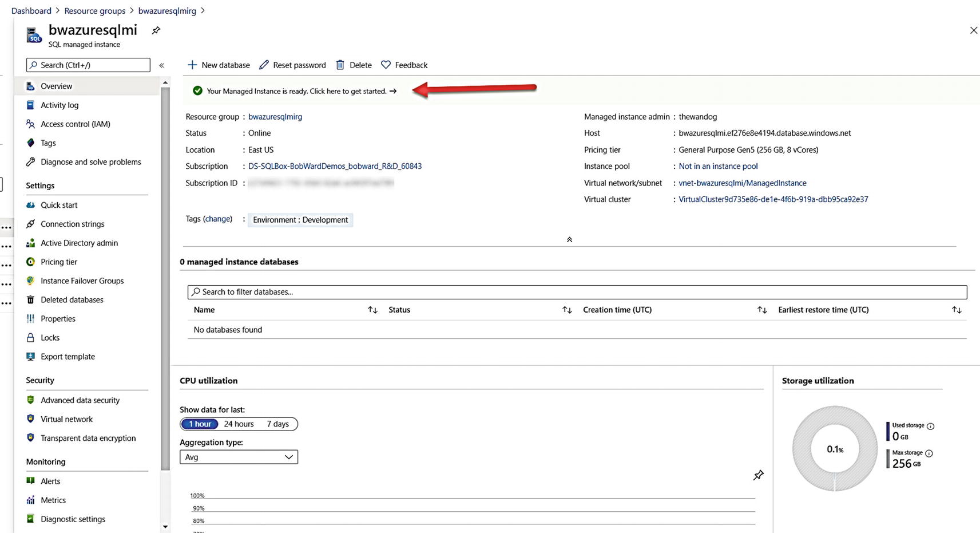Collapse the essentials section with up chevrons
Image resolution: width=980 pixels, height=533 pixels.
tap(569, 239)
